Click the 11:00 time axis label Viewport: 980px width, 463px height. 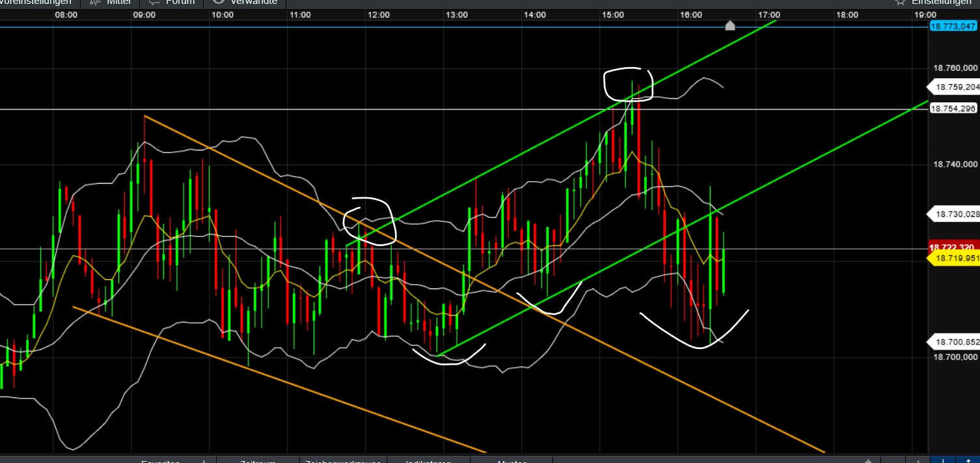click(300, 14)
